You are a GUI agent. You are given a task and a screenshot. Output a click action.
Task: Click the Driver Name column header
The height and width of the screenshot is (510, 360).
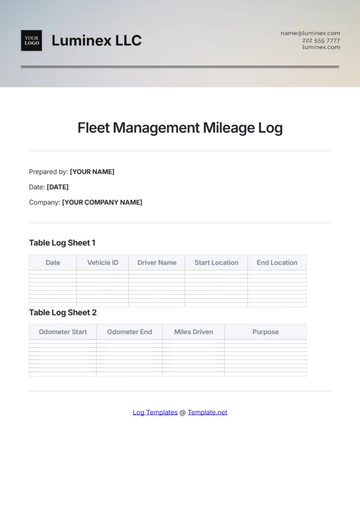click(x=157, y=263)
